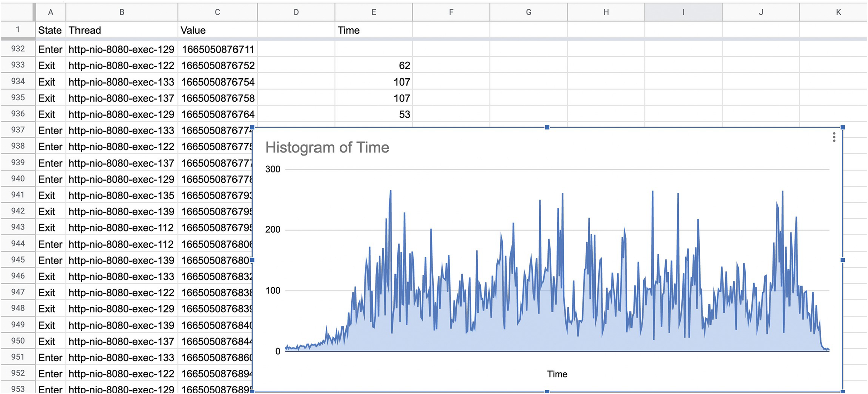868x394 pixels.
Task: Select the horizontal axis title "Time" in the chart
Action: [557, 374]
